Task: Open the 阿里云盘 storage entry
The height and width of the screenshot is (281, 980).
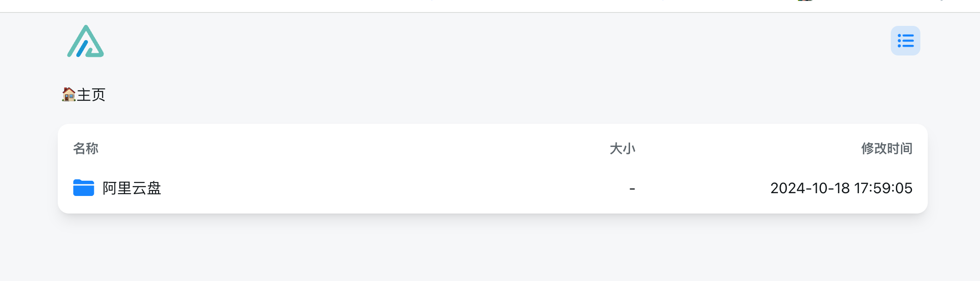Action: (132, 188)
